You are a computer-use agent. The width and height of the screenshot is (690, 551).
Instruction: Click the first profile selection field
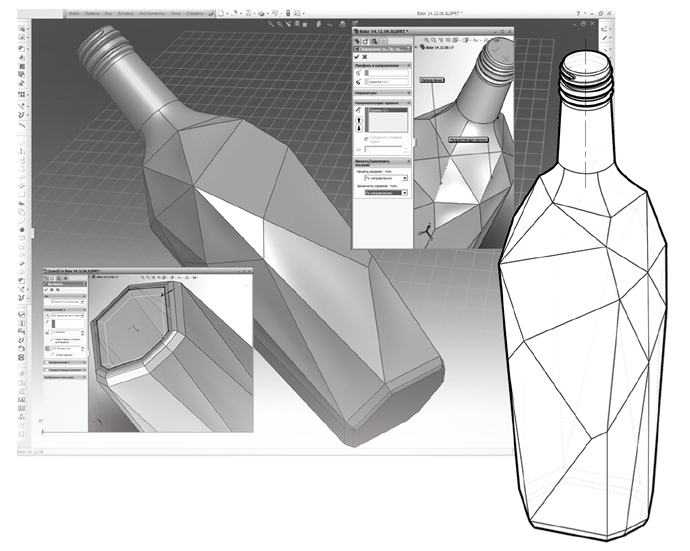386,73
